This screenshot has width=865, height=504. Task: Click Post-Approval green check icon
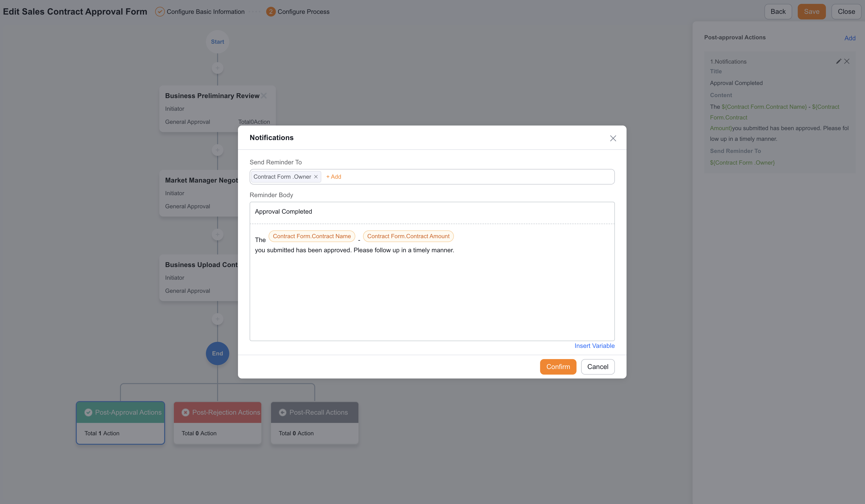[x=88, y=412]
